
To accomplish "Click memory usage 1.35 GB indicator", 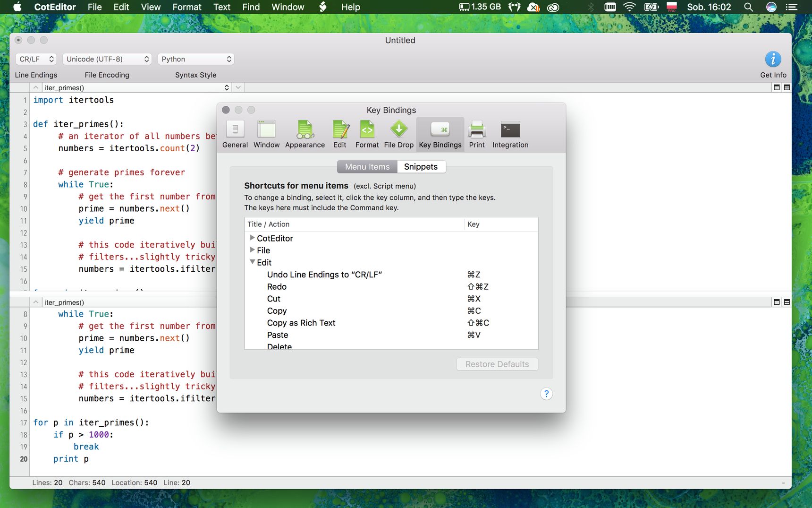I will click(480, 7).
